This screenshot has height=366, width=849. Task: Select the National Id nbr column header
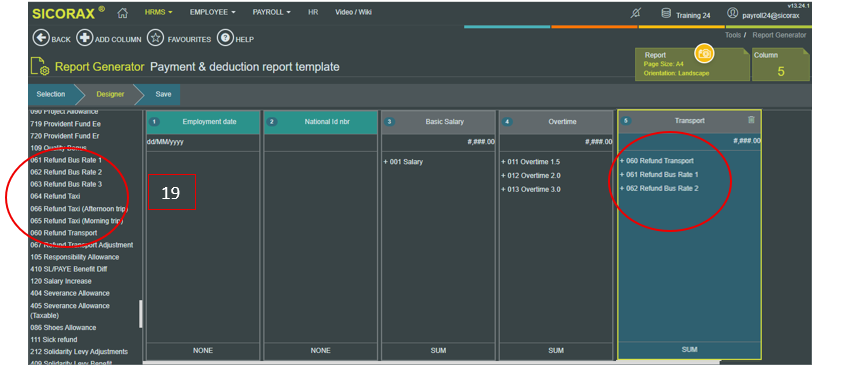coord(321,122)
